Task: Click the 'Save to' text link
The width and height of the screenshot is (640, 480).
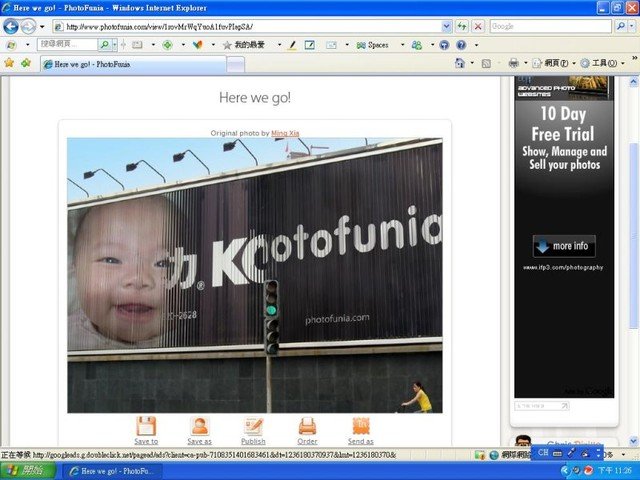Action: (146, 441)
